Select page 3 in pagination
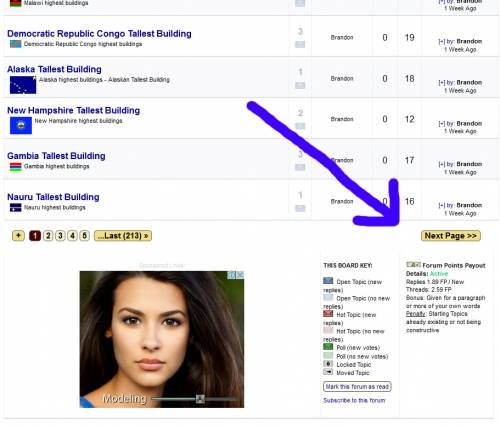This screenshot has width=500, height=426. 60,236
